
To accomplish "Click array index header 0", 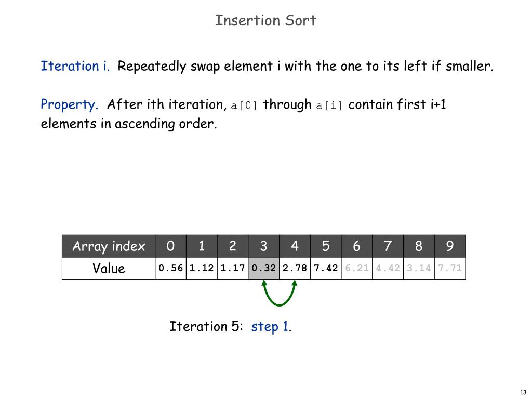I will [x=170, y=246].
